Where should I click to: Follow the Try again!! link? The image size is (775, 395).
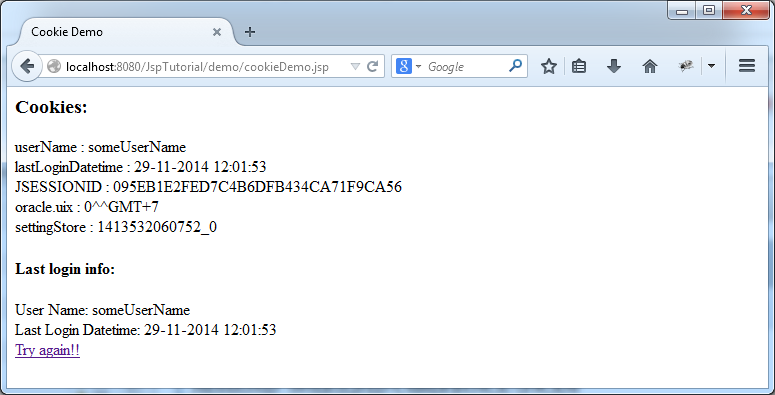click(x=47, y=350)
